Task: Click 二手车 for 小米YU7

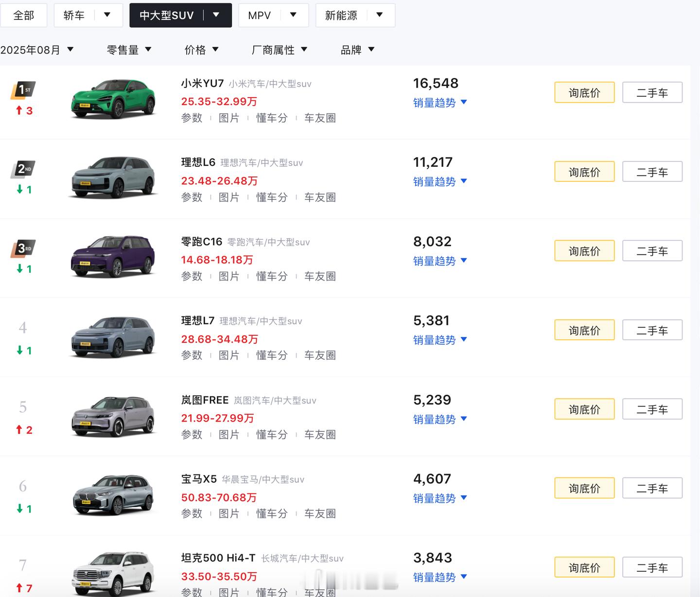Action: tap(652, 92)
